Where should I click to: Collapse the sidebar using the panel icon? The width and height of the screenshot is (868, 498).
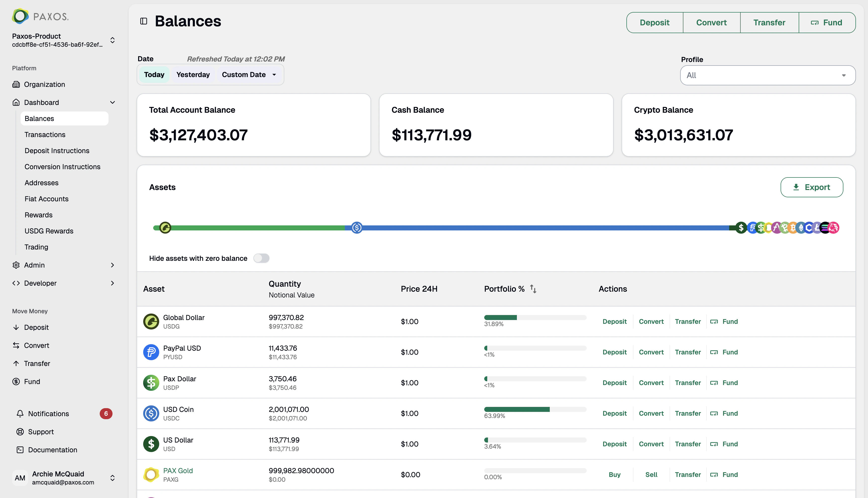click(143, 21)
